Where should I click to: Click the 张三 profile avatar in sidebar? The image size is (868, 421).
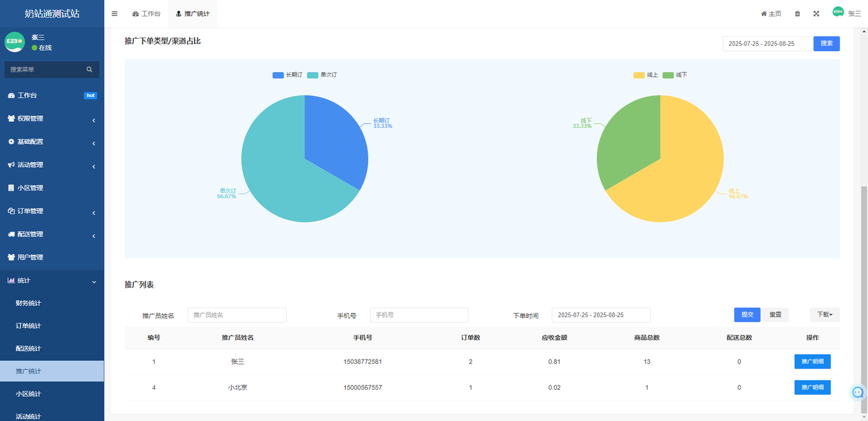coord(14,42)
